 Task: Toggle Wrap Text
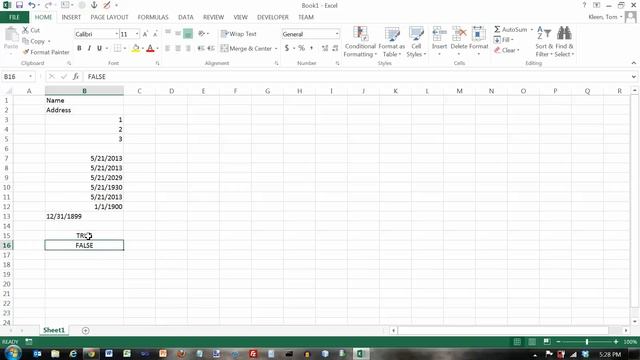pos(238,34)
